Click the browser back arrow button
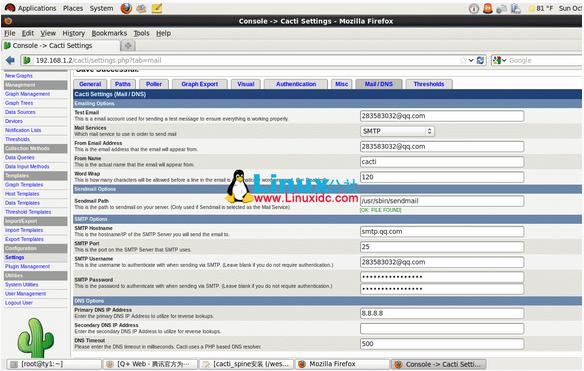The width and height of the screenshot is (584, 371). tap(10, 60)
